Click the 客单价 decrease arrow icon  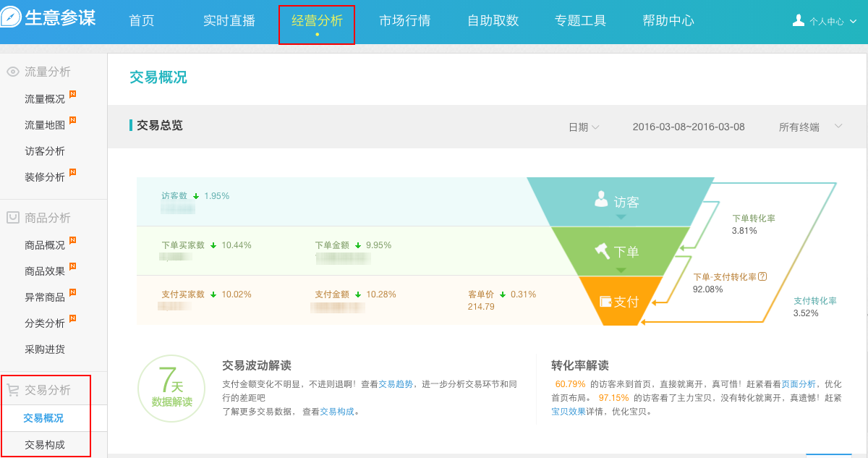pyautogui.click(x=503, y=294)
